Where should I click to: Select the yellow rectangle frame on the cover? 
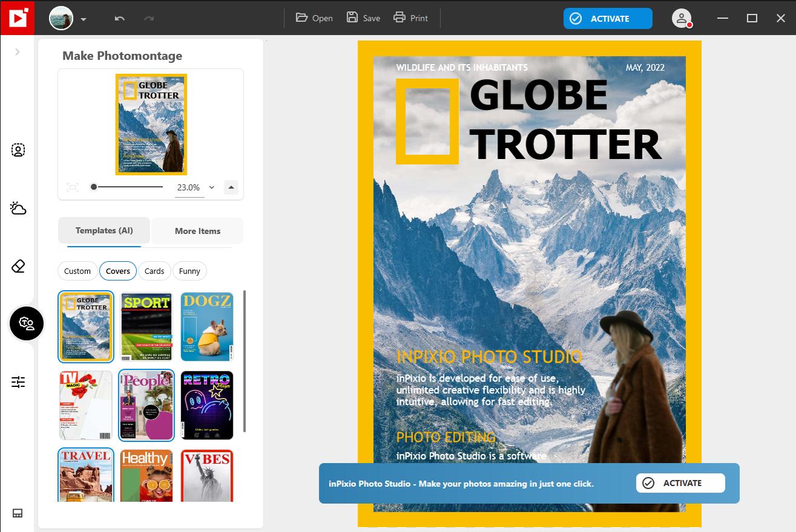[x=427, y=121]
